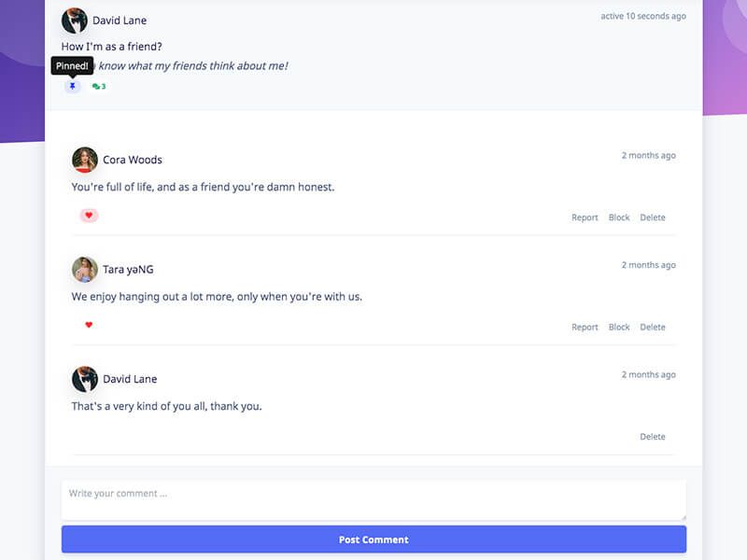Image resolution: width=747 pixels, height=560 pixels.
Task: Click the pin icon on David's question
Action: pos(72,85)
